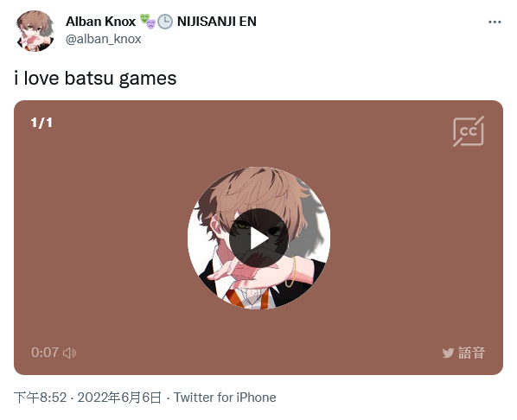The width and height of the screenshot is (517, 420).
Task: Click the Twitter bird voice icon
Action: pyautogui.click(x=448, y=353)
